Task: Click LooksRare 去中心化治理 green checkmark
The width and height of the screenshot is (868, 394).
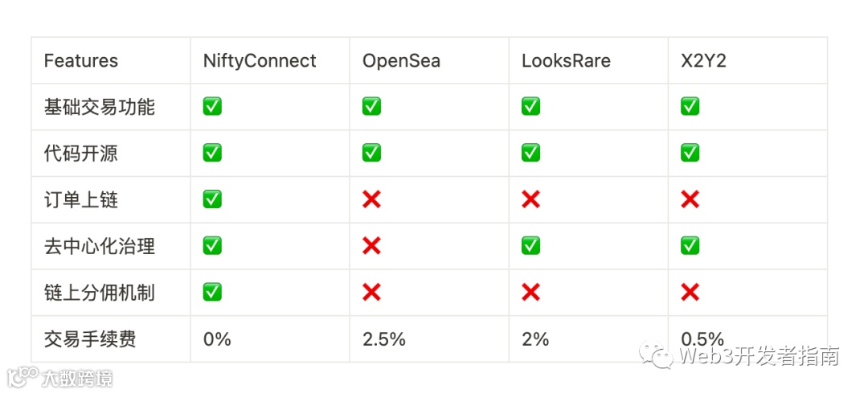Action: pos(530,245)
